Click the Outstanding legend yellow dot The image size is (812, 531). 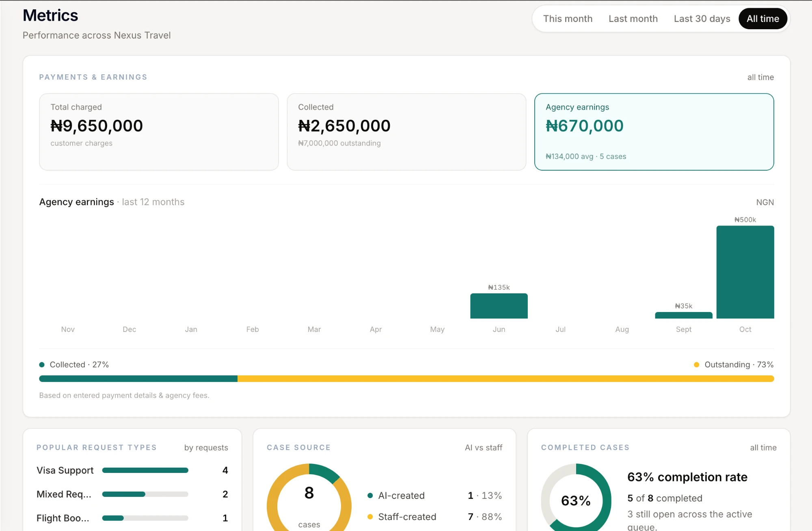(696, 365)
